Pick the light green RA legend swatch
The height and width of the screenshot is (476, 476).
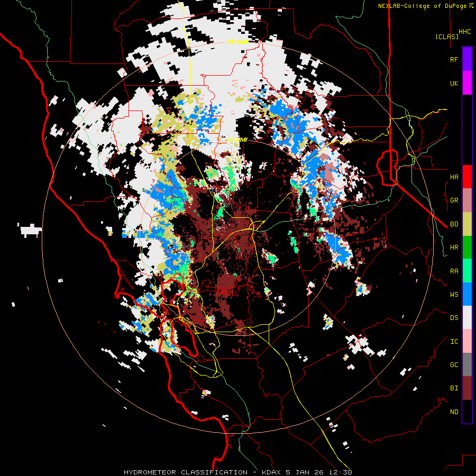(x=467, y=271)
